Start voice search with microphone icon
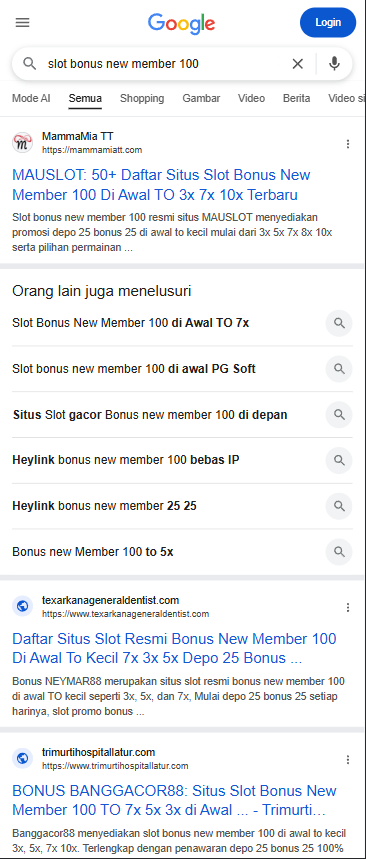The height and width of the screenshot is (859, 366). tap(334, 64)
